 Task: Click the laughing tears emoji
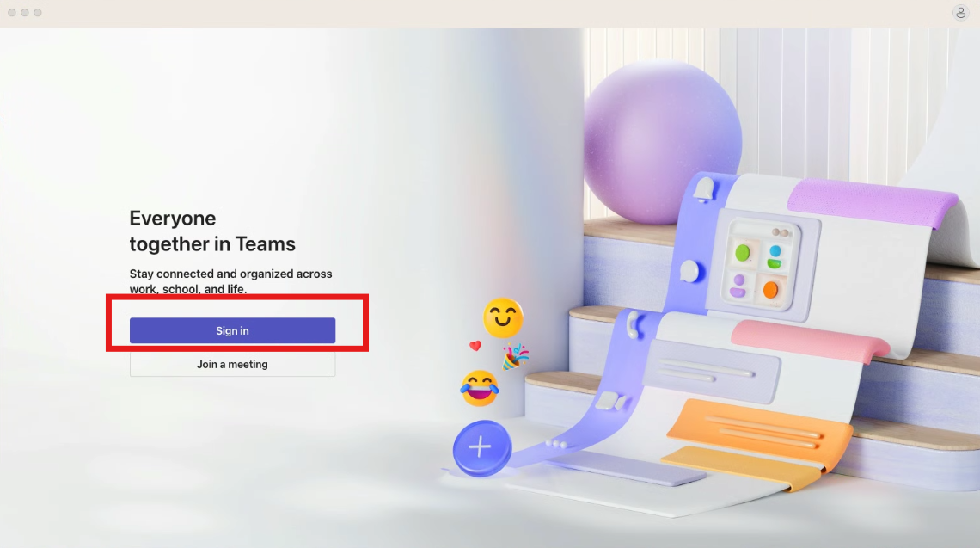[480, 389]
